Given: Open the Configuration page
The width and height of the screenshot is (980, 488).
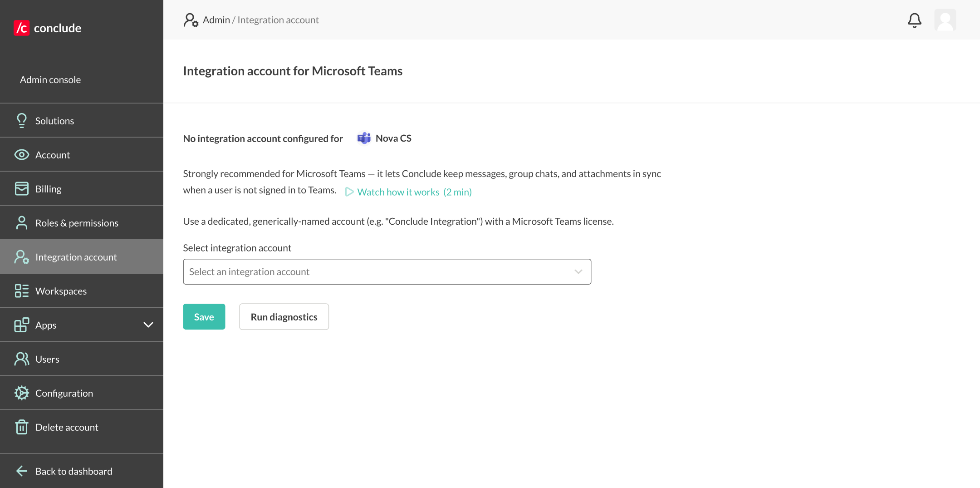Looking at the screenshot, I should point(82,393).
